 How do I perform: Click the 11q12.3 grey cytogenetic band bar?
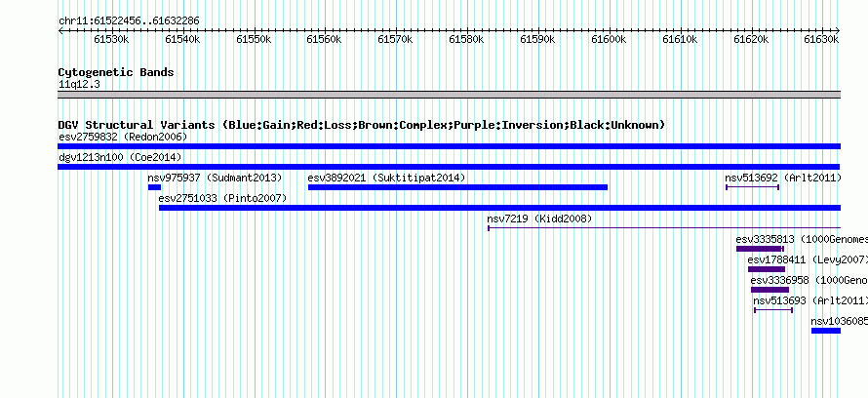[x=449, y=95]
